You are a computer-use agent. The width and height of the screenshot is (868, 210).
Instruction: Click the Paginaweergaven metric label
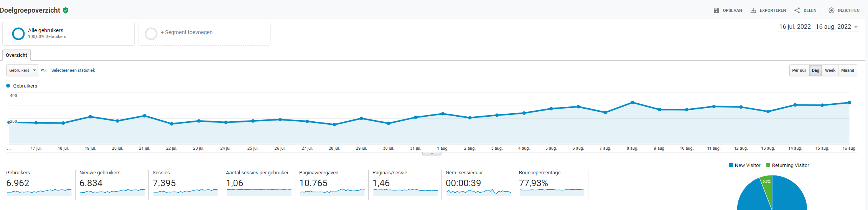coord(319,172)
